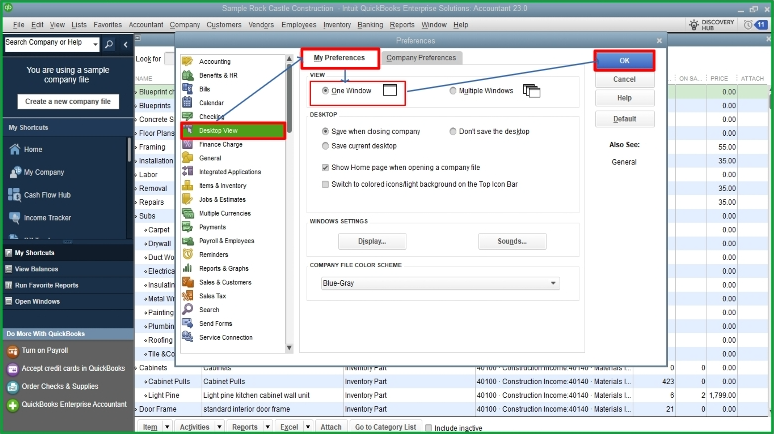The width and height of the screenshot is (774, 434).
Task: Open Reports & Graphs preferences icon
Action: click(188, 269)
